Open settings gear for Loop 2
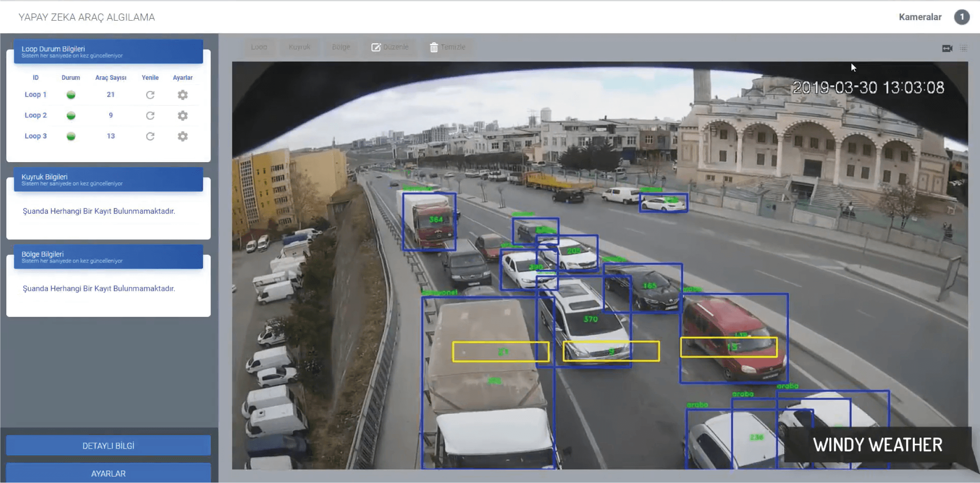The image size is (980, 483). pyautogui.click(x=183, y=115)
